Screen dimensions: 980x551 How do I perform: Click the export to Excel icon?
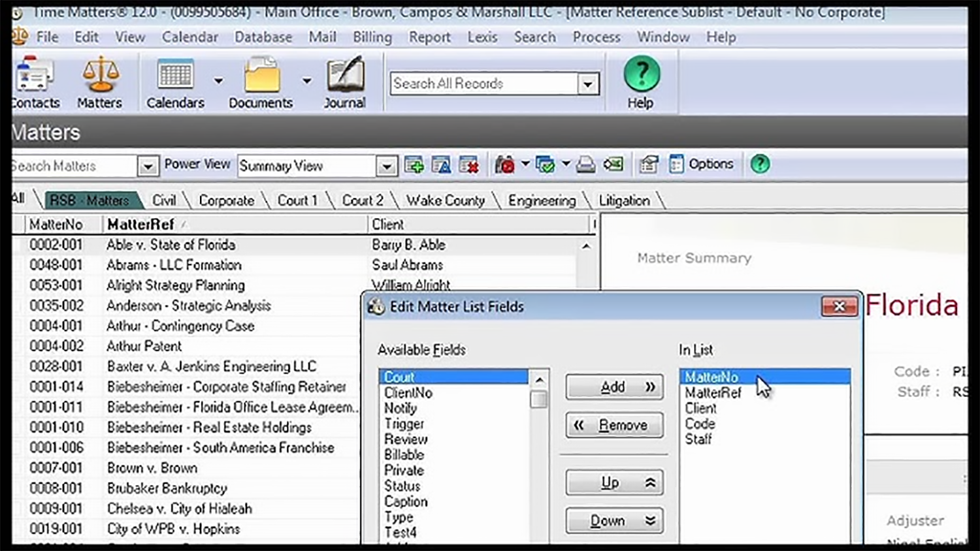tap(613, 165)
